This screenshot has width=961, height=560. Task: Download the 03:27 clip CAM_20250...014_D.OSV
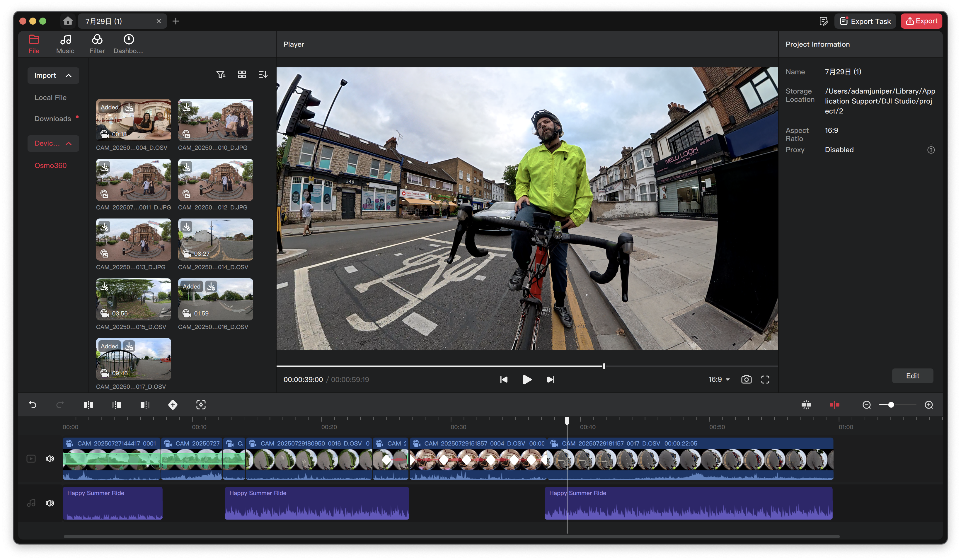pos(186,227)
